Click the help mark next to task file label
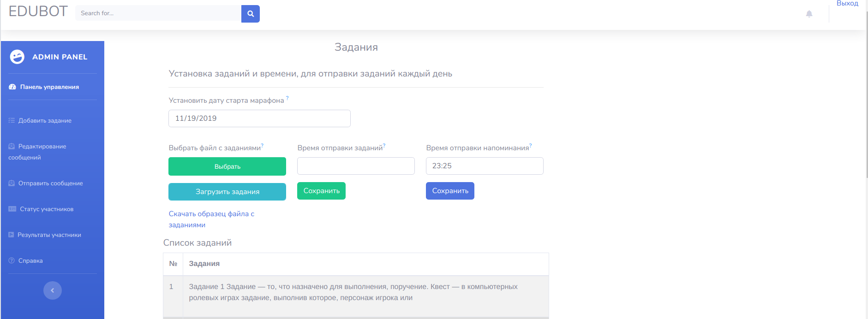The height and width of the screenshot is (319, 868). (x=262, y=146)
